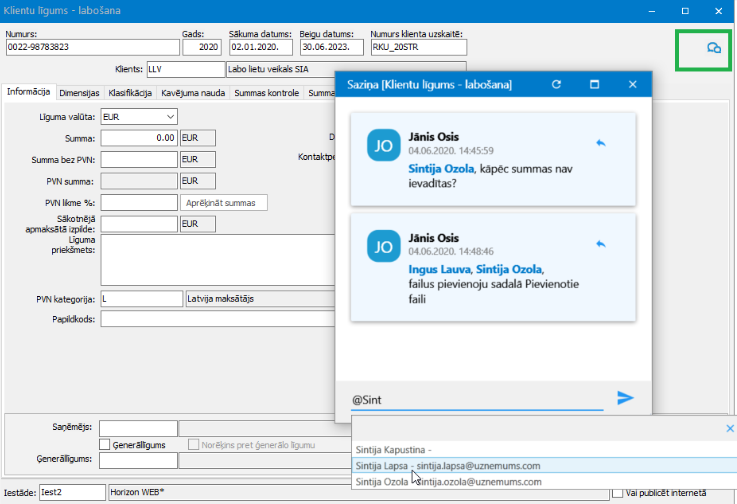Image resolution: width=737 pixels, height=504 pixels.
Task: Refresh the Saziņa message window
Action: tap(556, 85)
